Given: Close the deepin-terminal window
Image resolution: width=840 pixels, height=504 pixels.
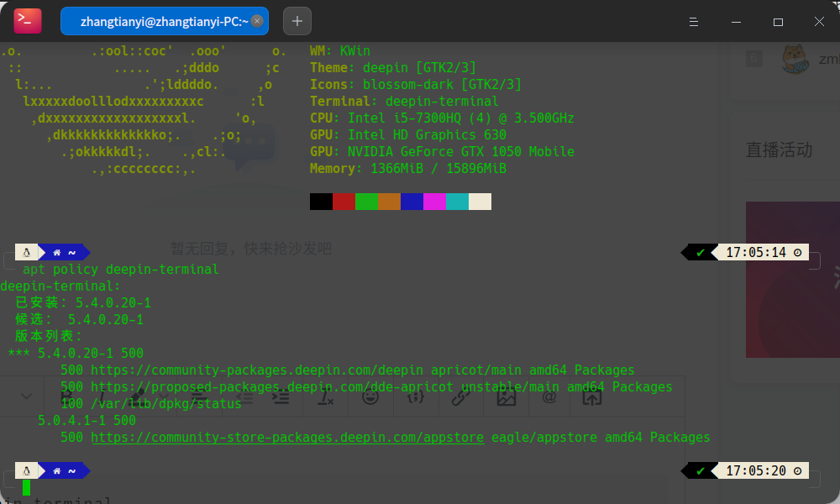Looking at the screenshot, I should (x=819, y=22).
